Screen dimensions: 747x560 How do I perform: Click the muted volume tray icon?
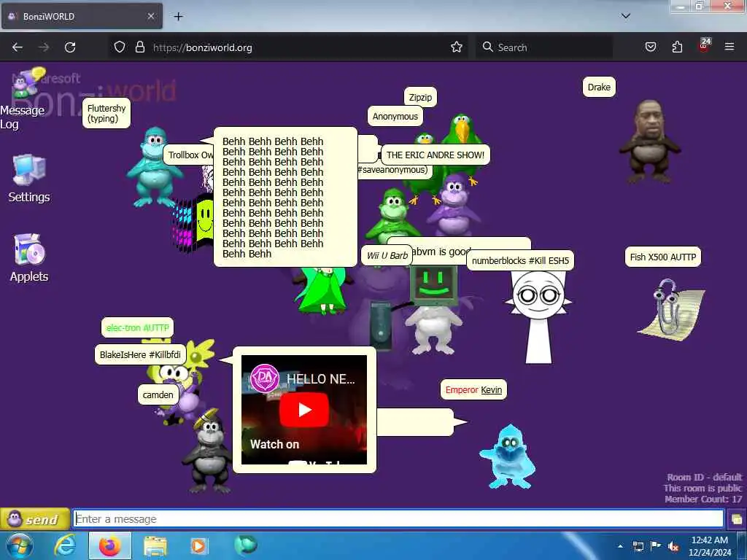coord(673,546)
